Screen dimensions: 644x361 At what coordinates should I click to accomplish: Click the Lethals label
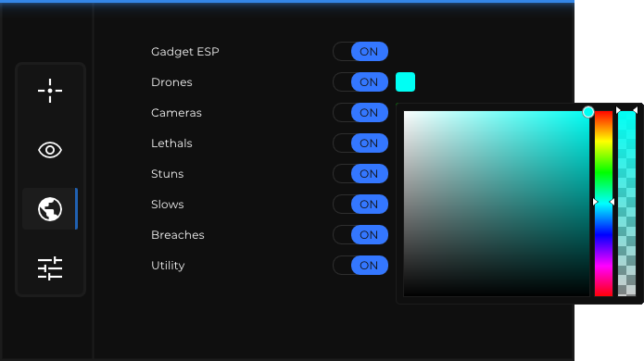click(x=171, y=143)
